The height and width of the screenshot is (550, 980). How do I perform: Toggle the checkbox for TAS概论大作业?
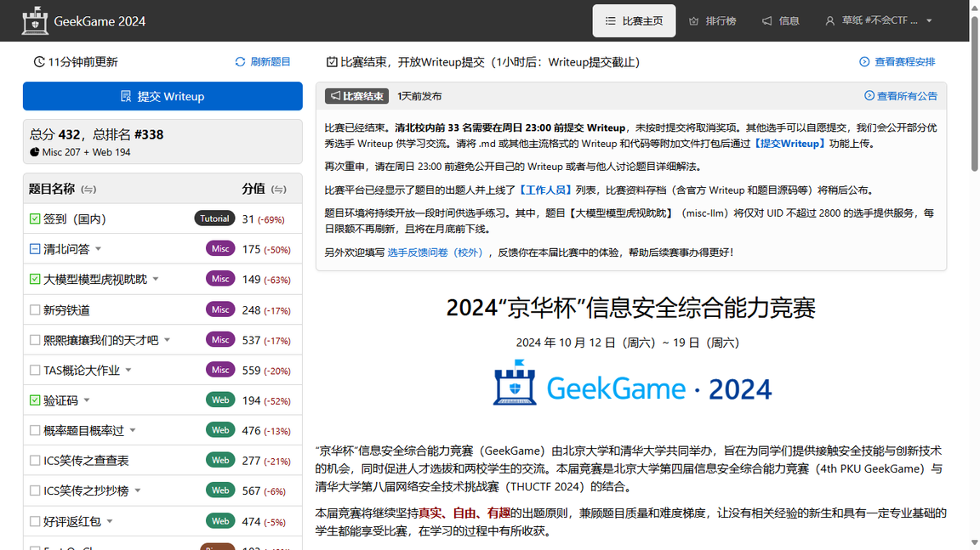coord(35,370)
